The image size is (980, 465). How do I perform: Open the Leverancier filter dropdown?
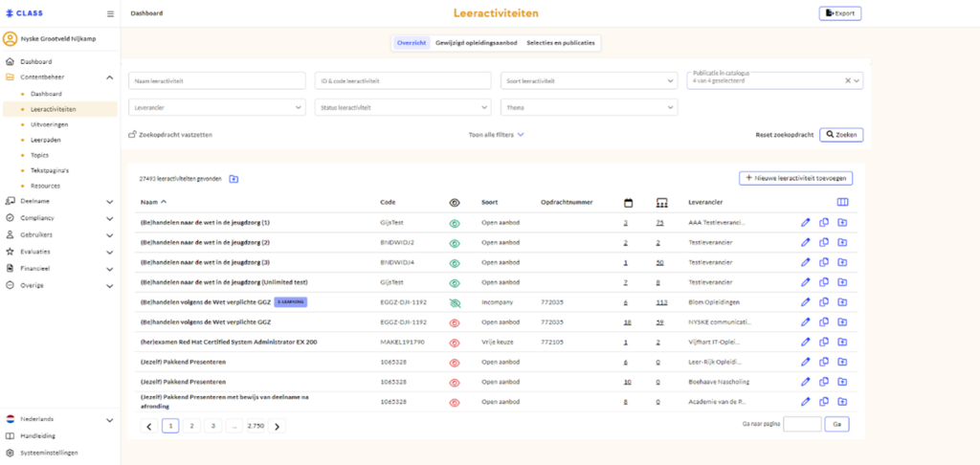pyautogui.click(x=217, y=107)
